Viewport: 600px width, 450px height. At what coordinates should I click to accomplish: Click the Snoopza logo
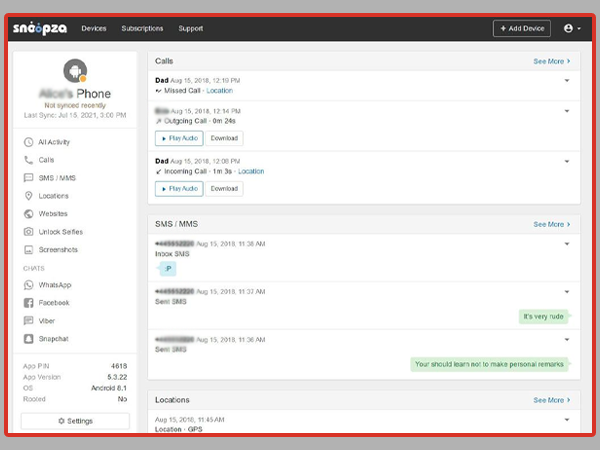coord(40,28)
